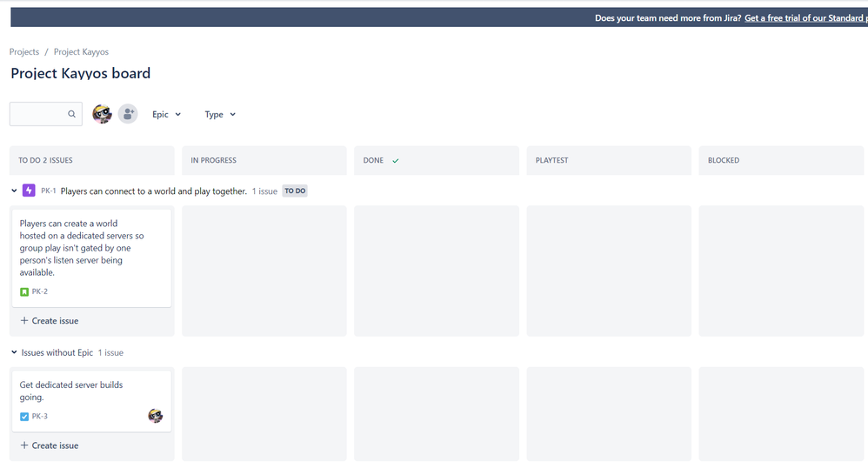Click the Done column checkmark icon
Screen dimensions: 868x475
pyautogui.click(x=395, y=161)
